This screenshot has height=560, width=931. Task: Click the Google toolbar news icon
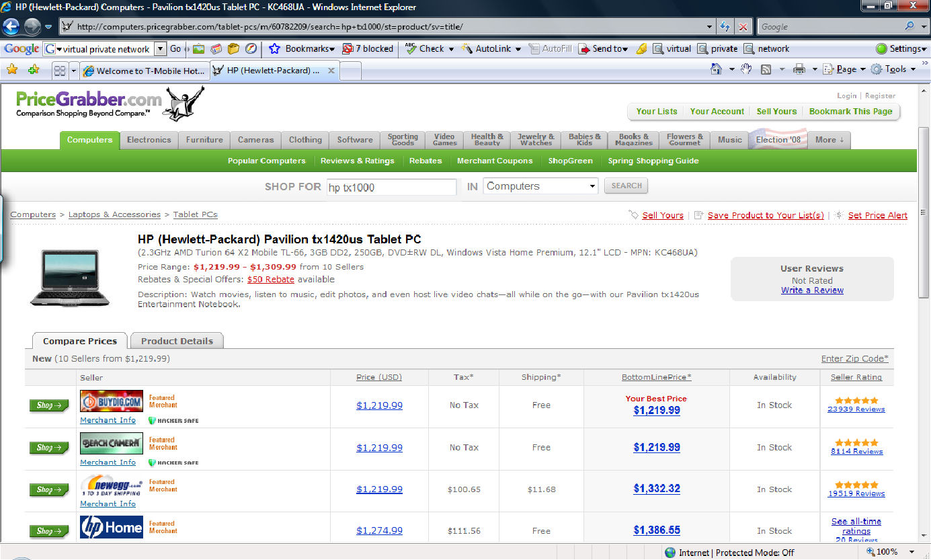click(216, 48)
